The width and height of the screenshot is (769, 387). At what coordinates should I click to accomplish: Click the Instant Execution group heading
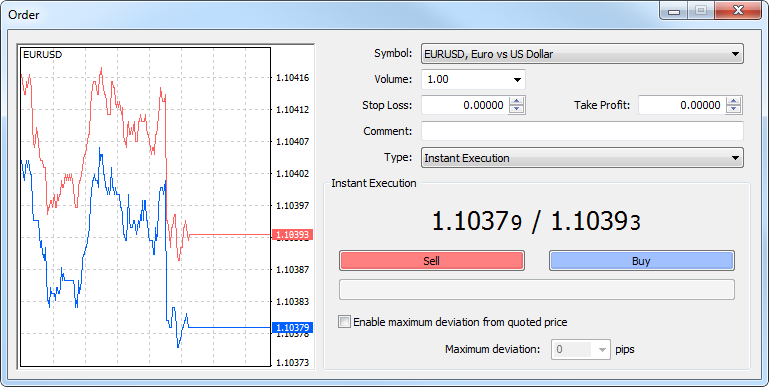click(x=374, y=183)
